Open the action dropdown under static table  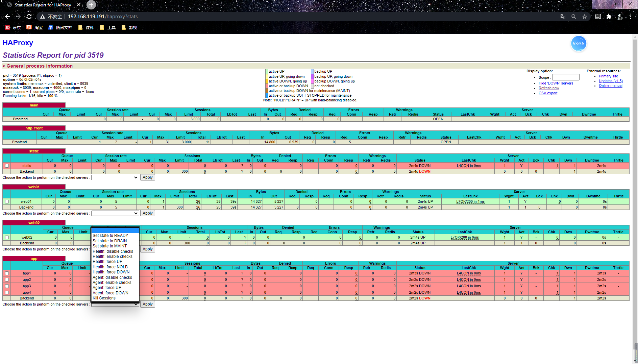pyautogui.click(x=115, y=177)
